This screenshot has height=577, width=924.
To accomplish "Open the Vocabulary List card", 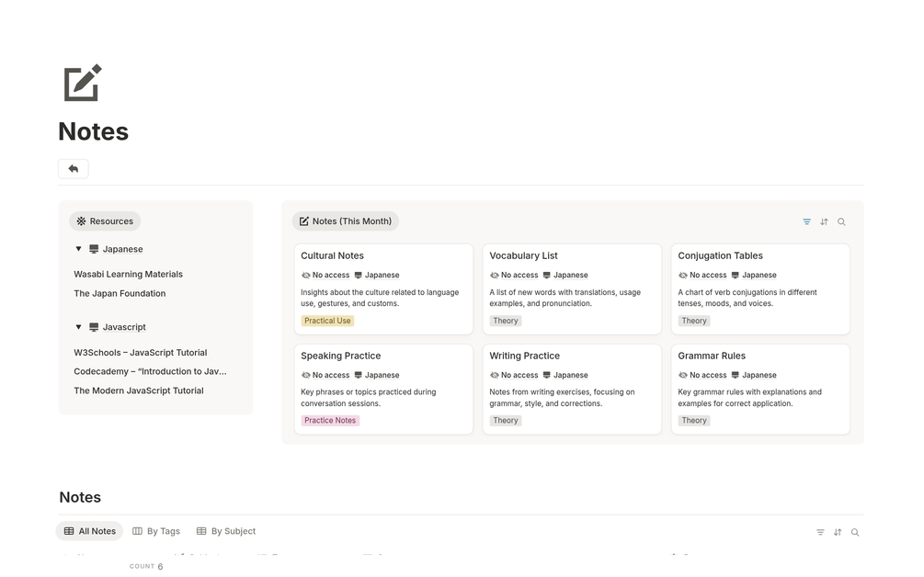I will coord(523,255).
